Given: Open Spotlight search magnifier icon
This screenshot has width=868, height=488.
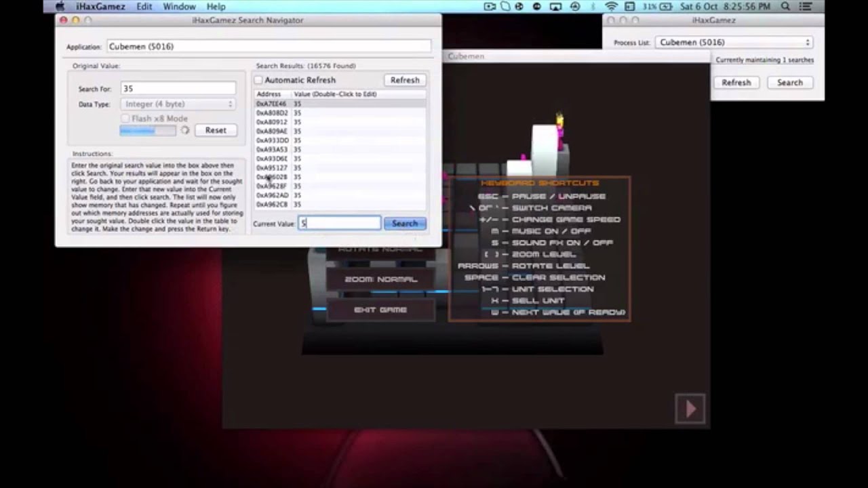Looking at the screenshot, I should point(786,7).
